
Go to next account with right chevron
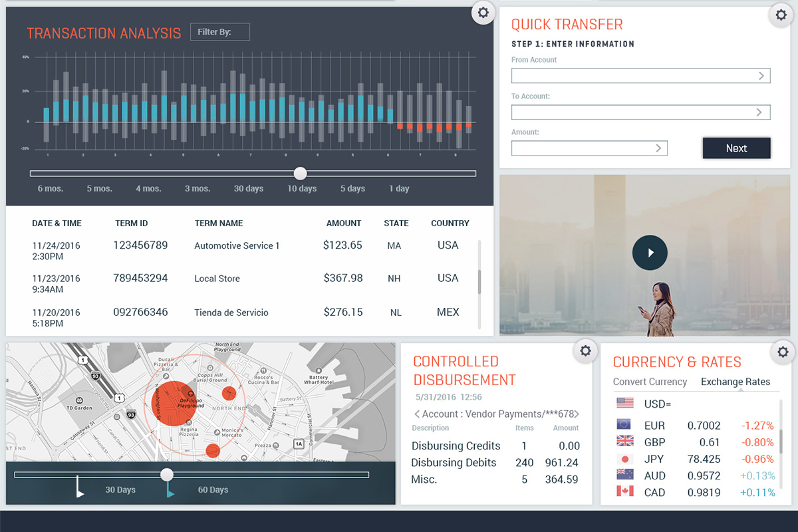pyautogui.click(x=577, y=414)
